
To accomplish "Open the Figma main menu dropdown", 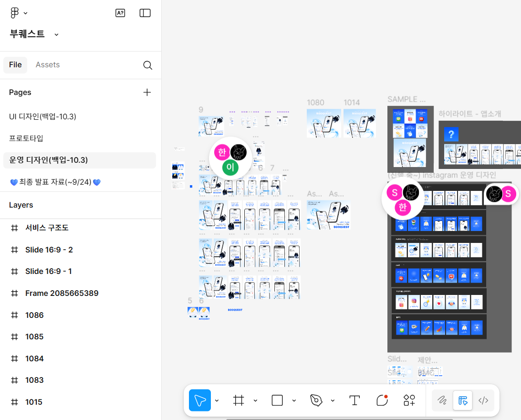I will coord(19,13).
